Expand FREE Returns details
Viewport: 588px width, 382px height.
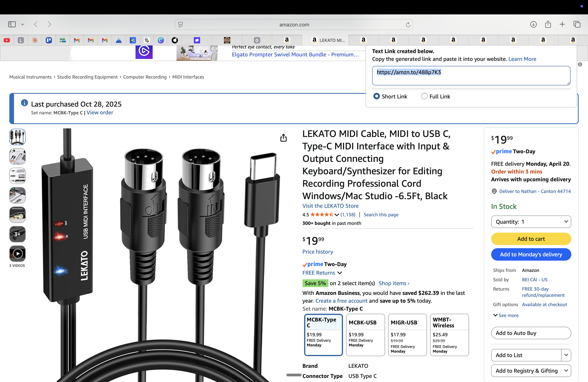(322, 273)
